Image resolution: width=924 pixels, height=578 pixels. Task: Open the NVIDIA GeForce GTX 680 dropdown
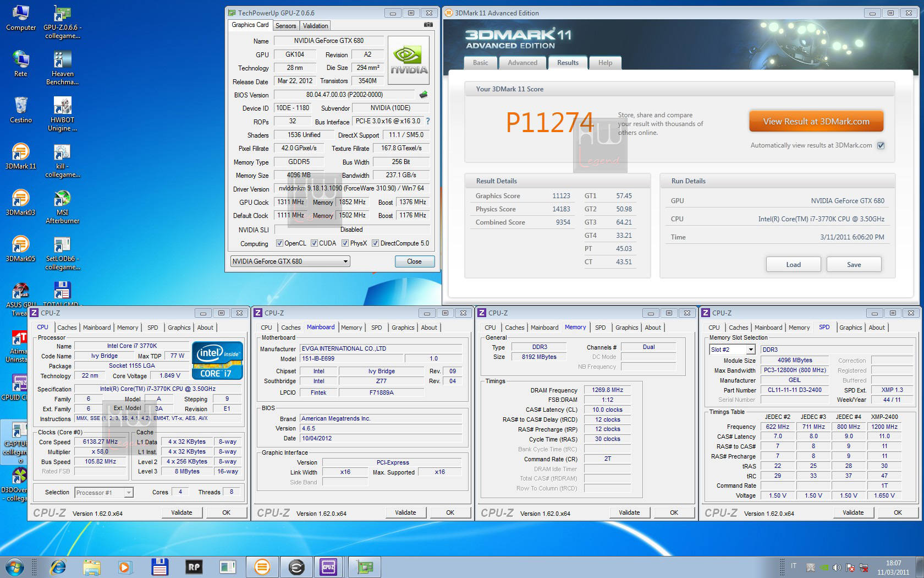[x=290, y=261]
